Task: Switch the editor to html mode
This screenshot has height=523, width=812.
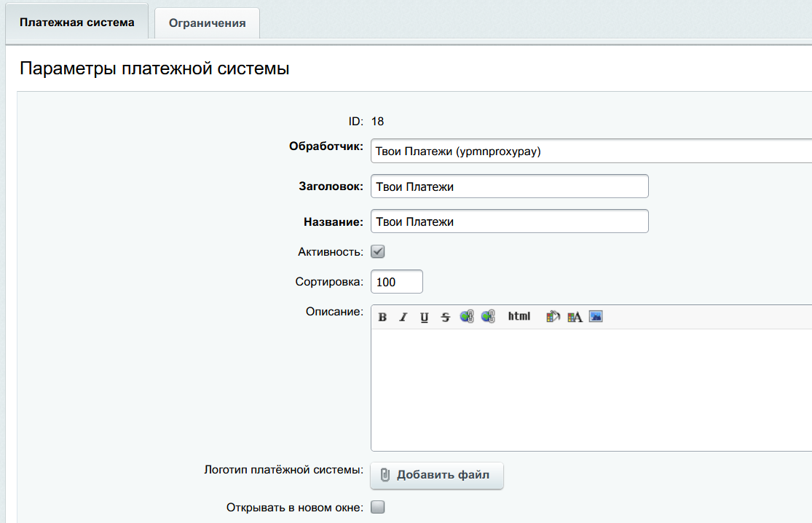Action: (x=519, y=316)
